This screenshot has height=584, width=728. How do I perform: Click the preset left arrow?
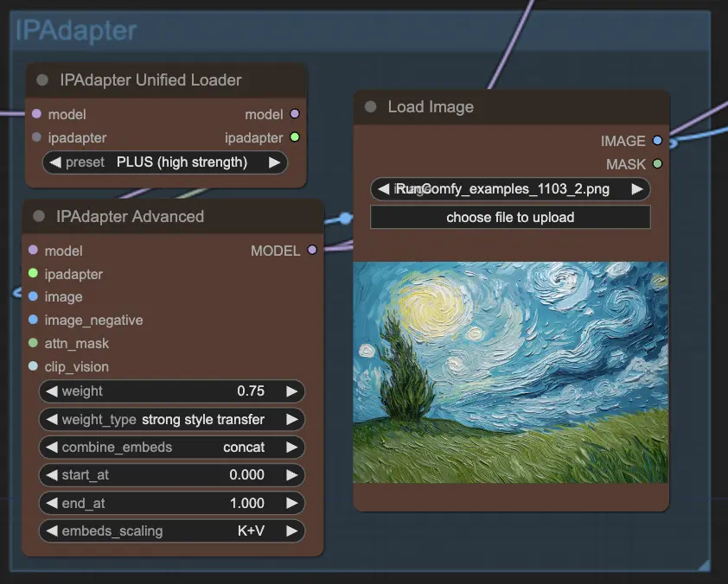pyautogui.click(x=54, y=162)
